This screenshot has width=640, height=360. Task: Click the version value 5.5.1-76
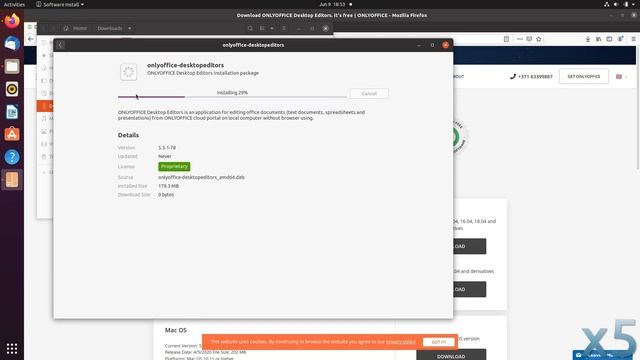coord(167,148)
